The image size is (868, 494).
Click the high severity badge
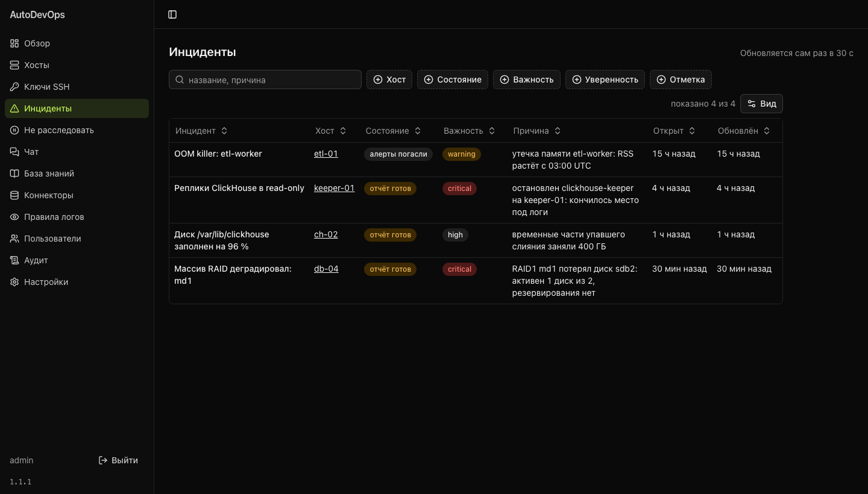point(456,235)
